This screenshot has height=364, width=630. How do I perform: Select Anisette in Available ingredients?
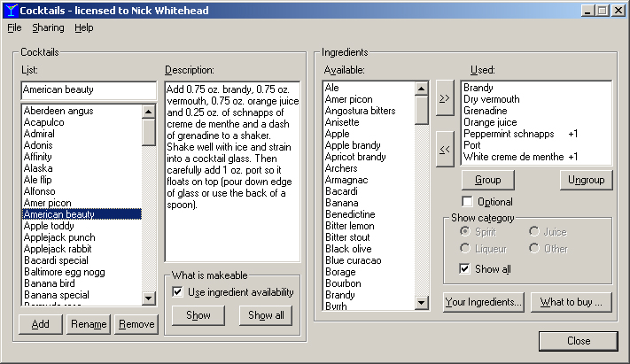click(369, 122)
